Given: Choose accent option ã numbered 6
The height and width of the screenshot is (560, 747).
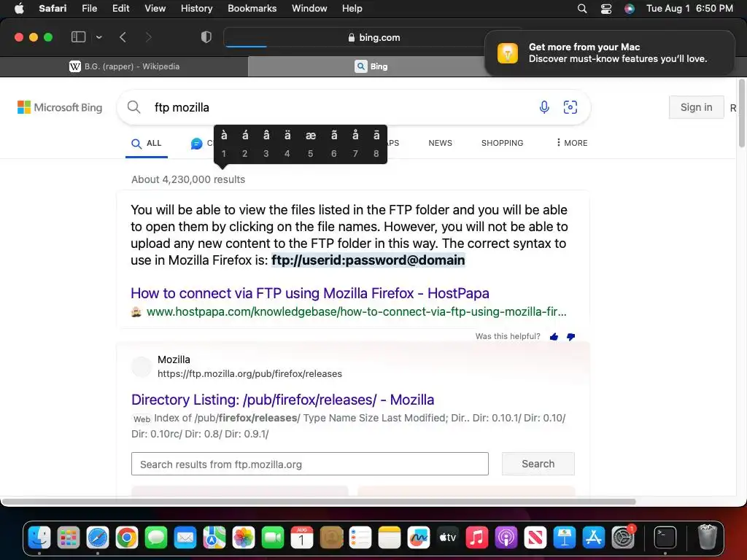Looking at the screenshot, I should [334, 144].
